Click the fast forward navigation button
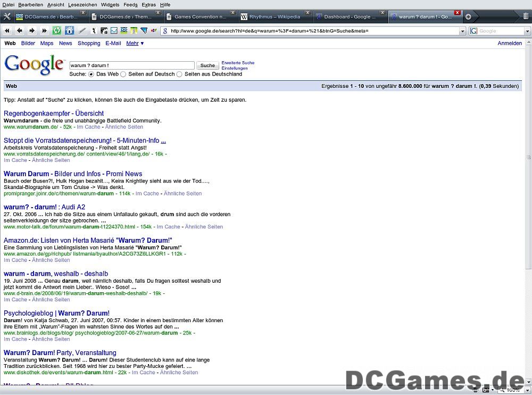This screenshot has height=395, width=532. click(45, 31)
